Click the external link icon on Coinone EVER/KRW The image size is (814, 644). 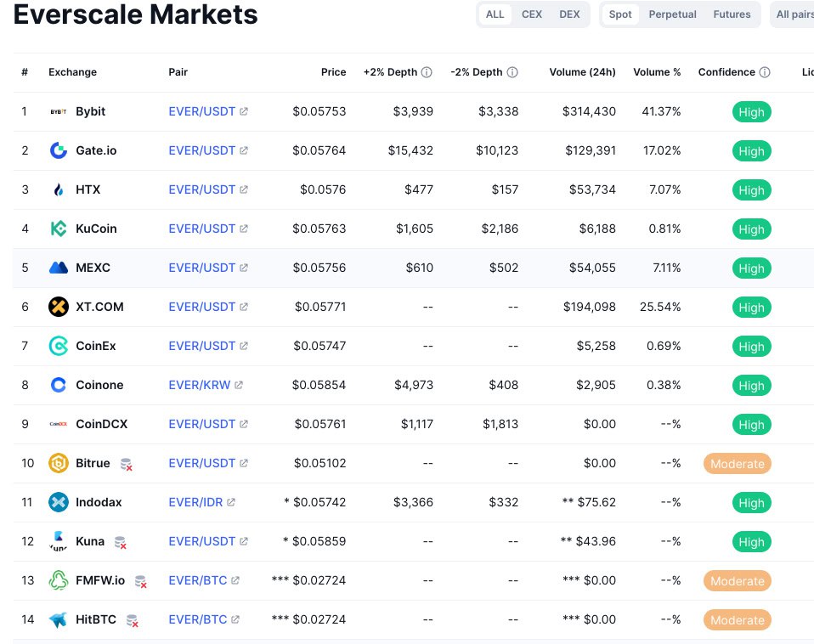click(239, 385)
